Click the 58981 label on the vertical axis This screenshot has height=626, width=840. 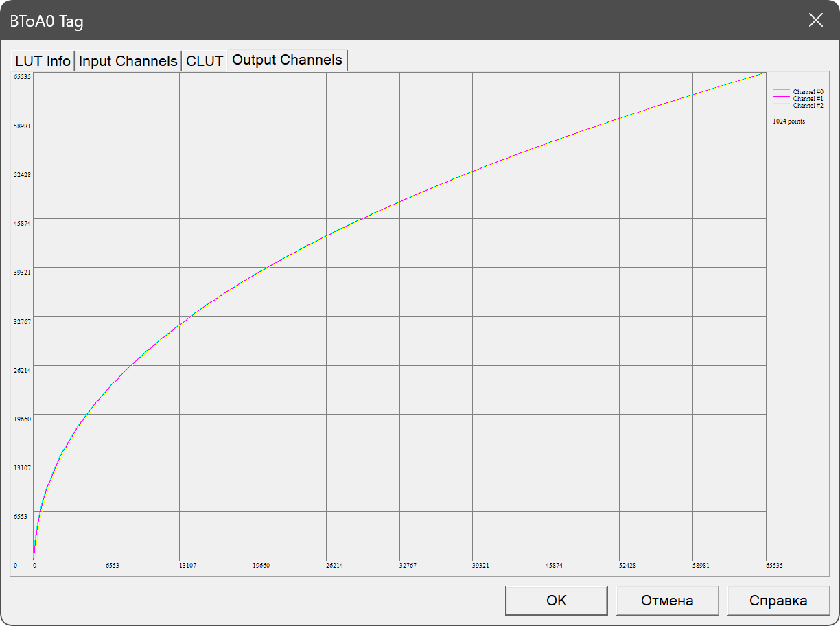tap(22, 126)
